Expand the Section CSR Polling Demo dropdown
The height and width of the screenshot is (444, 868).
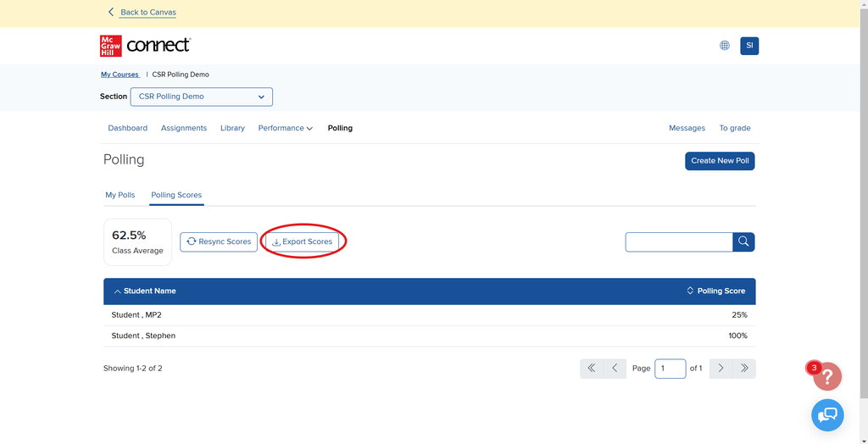click(202, 97)
